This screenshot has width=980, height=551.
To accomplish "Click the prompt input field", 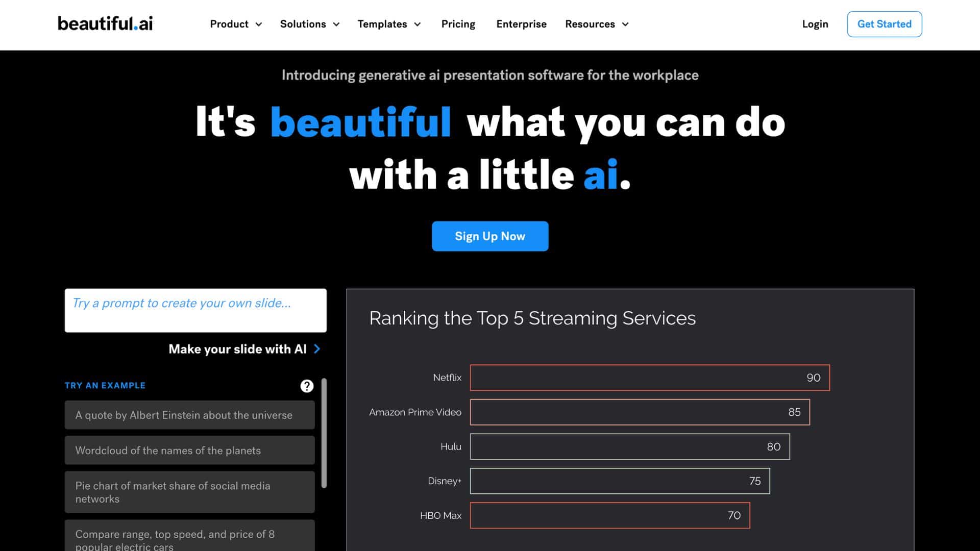I will click(195, 310).
